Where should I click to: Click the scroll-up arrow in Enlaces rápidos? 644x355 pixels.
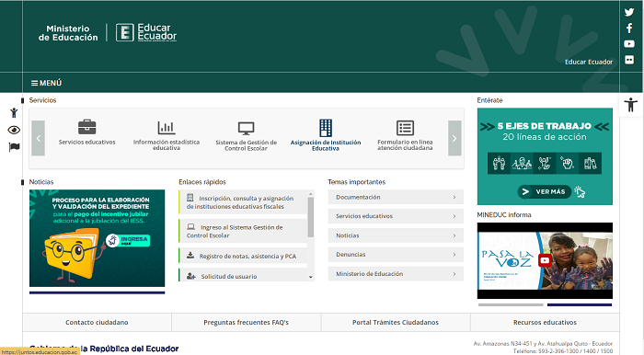[311, 193]
